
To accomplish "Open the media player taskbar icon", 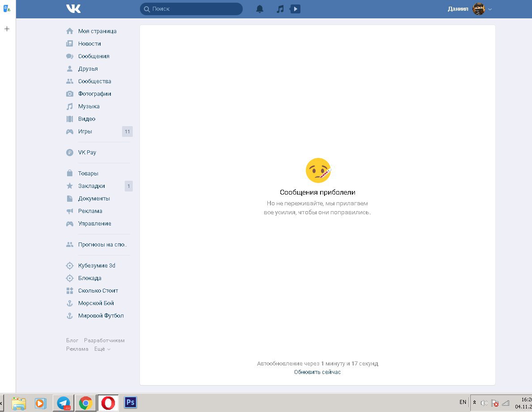I will 40,403.
